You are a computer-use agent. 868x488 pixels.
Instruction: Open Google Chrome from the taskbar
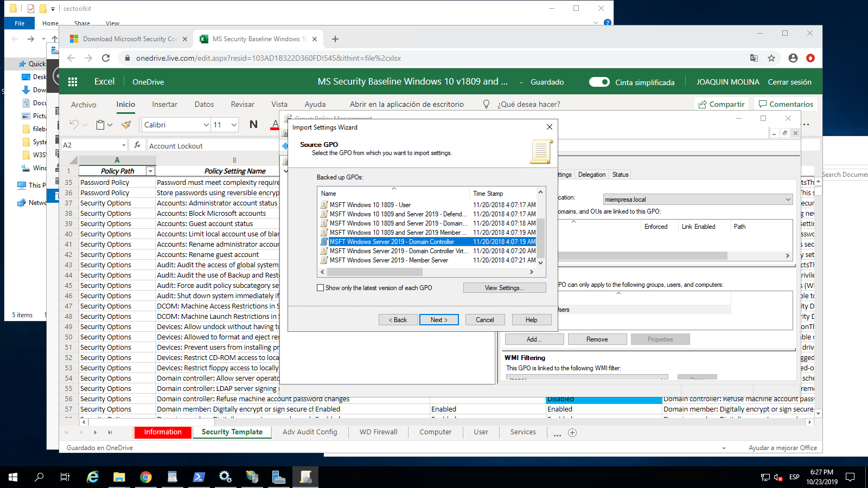click(145, 477)
